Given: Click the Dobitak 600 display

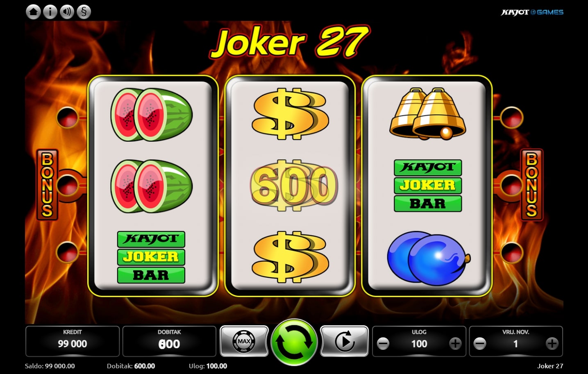Looking at the screenshot, I should 169,341.
